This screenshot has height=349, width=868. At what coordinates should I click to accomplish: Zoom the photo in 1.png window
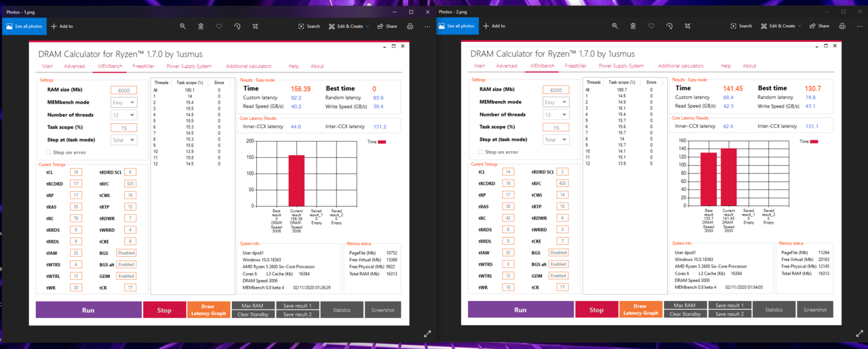point(182,26)
